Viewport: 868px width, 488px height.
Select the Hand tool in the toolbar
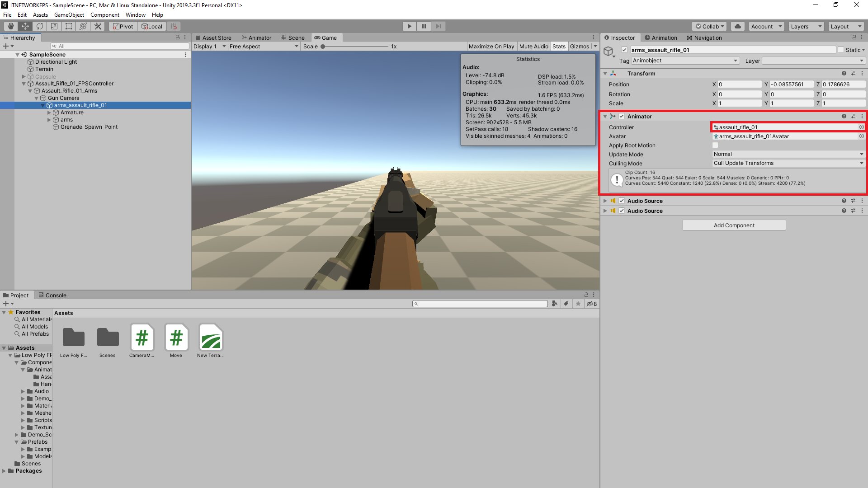coord(10,26)
